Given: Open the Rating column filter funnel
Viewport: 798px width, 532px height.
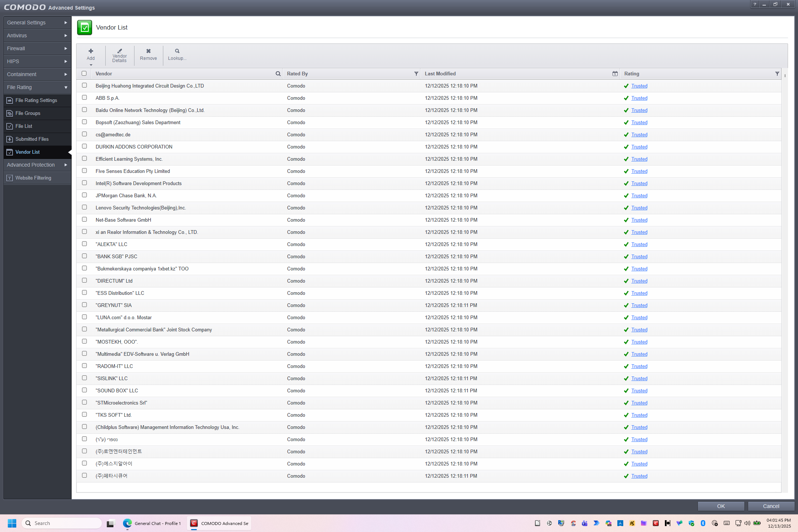Looking at the screenshot, I should [x=777, y=74].
